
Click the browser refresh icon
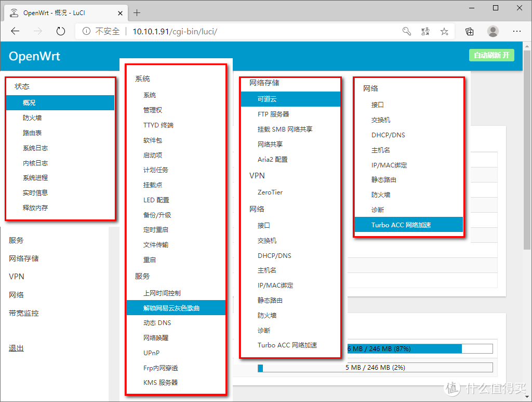[60, 31]
